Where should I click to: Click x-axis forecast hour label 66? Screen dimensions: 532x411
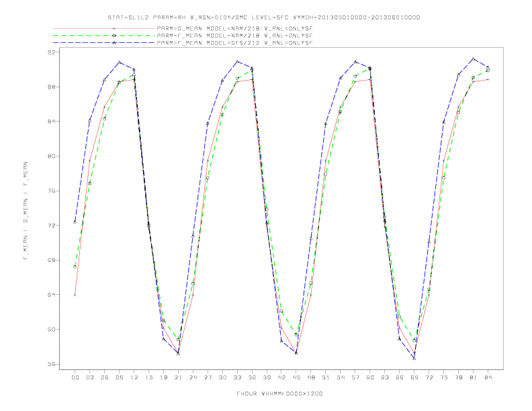pyautogui.click(x=400, y=377)
